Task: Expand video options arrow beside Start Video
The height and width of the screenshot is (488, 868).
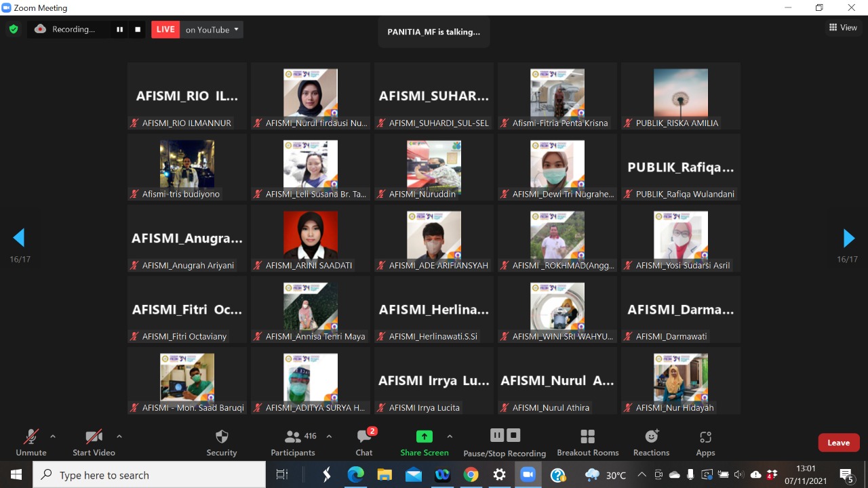Action: (x=119, y=436)
